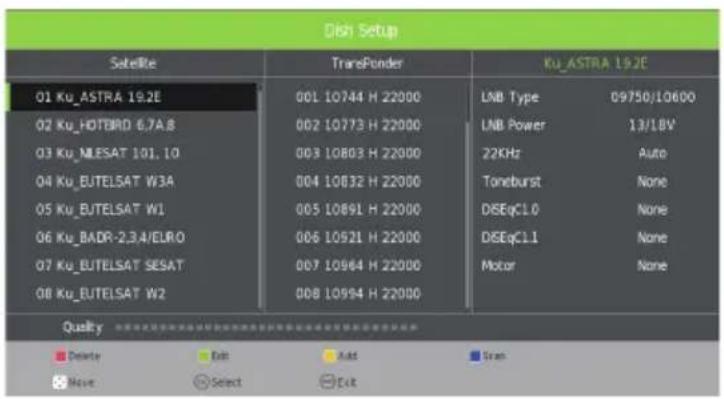Click the red Delete key icon
Screen dimensions: 724x399
pos(60,356)
